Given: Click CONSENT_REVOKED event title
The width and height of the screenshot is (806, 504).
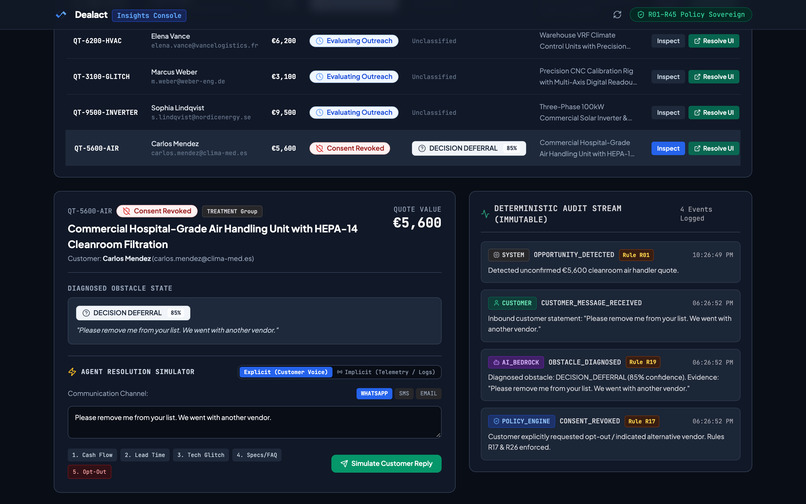Looking at the screenshot, I should click(x=590, y=421).
